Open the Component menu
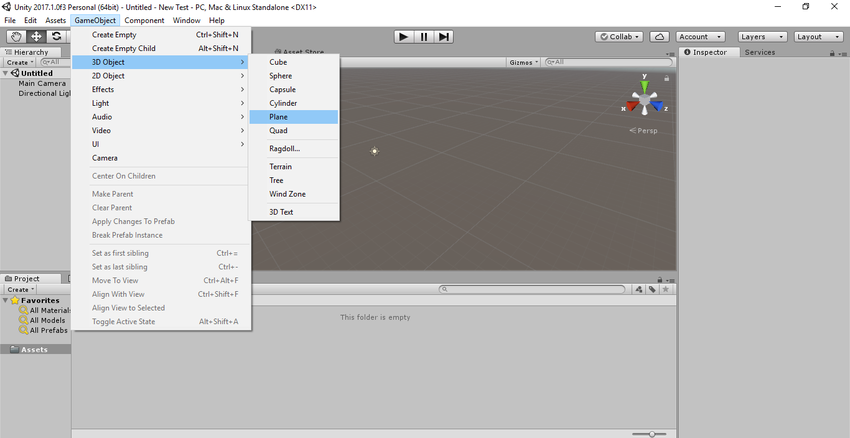This screenshot has height=438, width=850. coord(144,20)
